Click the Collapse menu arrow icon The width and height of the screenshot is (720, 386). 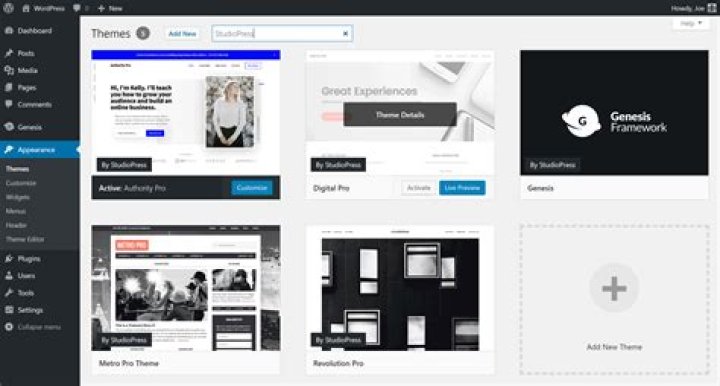[x=9, y=327]
